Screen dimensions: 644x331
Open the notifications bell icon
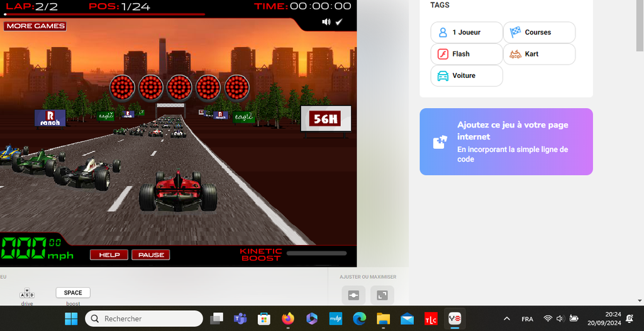click(x=629, y=318)
